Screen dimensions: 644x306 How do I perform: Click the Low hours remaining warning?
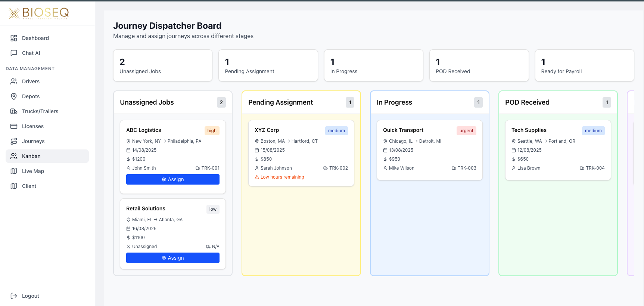(x=282, y=177)
